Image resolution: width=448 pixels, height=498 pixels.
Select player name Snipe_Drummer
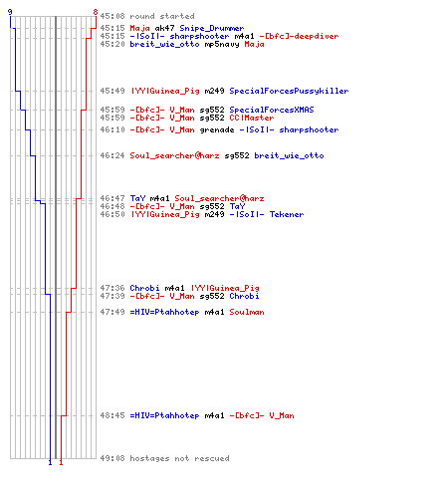(212, 28)
